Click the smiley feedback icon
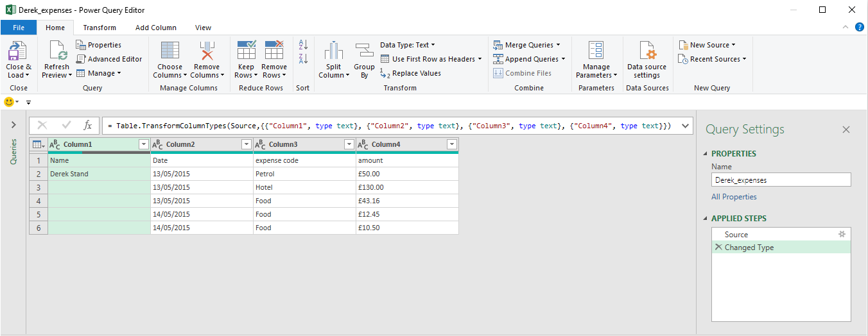Screen dimensions: 868x336 9,102
